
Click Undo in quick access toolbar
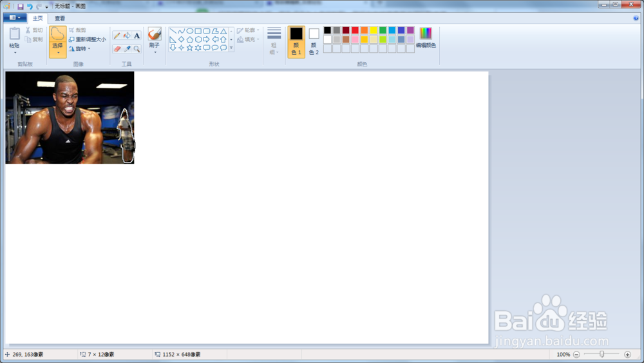tap(30, 6)
